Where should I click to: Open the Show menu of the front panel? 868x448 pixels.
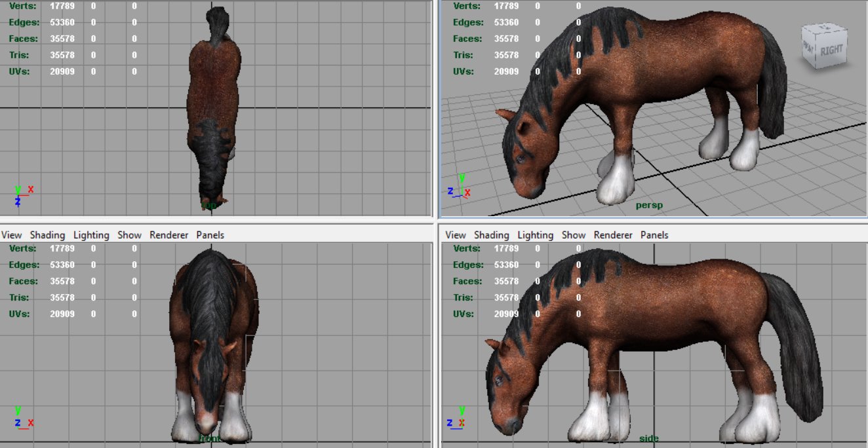point(129,235)
